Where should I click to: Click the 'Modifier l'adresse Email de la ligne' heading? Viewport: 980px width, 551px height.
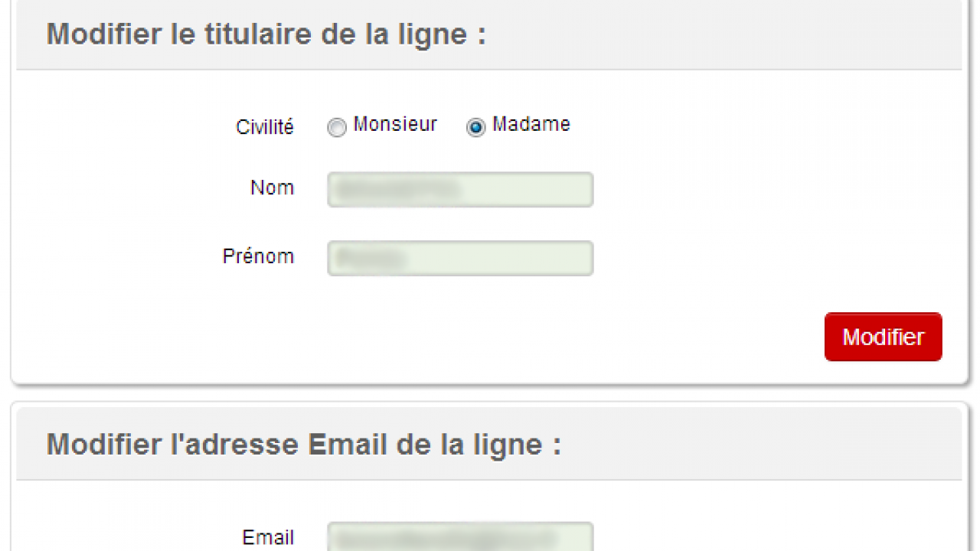(x=303, y=445)
